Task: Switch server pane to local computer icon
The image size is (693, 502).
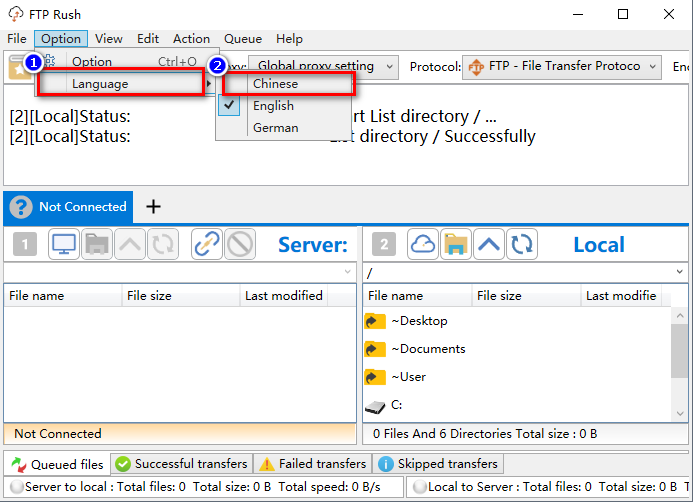Action: (64, 244)
